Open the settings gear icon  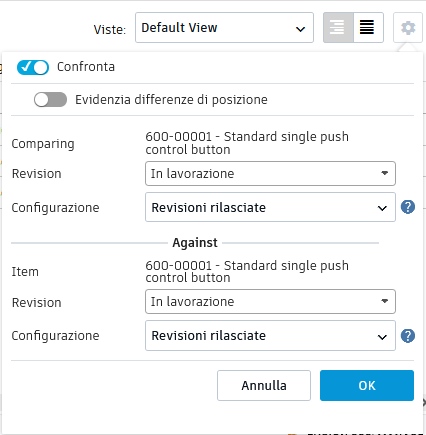408,28
